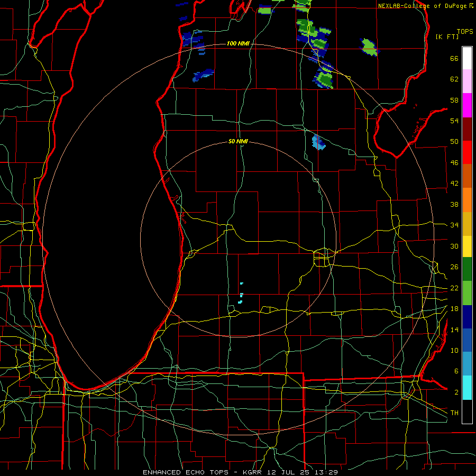Image resolution: width=476 pixels, height=476 pixels.
Task: Click the blue echo inside the 50 NMI ring
Action: click(x=318, y=142)
